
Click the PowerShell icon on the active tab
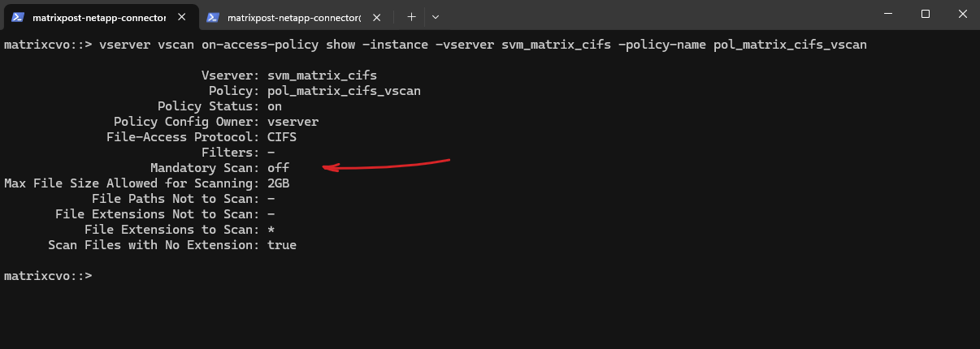coord(17,16)
